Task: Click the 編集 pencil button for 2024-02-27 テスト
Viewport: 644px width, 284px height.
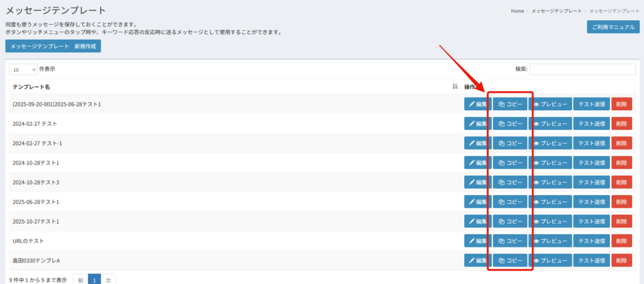Action: click(x=477, y=124)
